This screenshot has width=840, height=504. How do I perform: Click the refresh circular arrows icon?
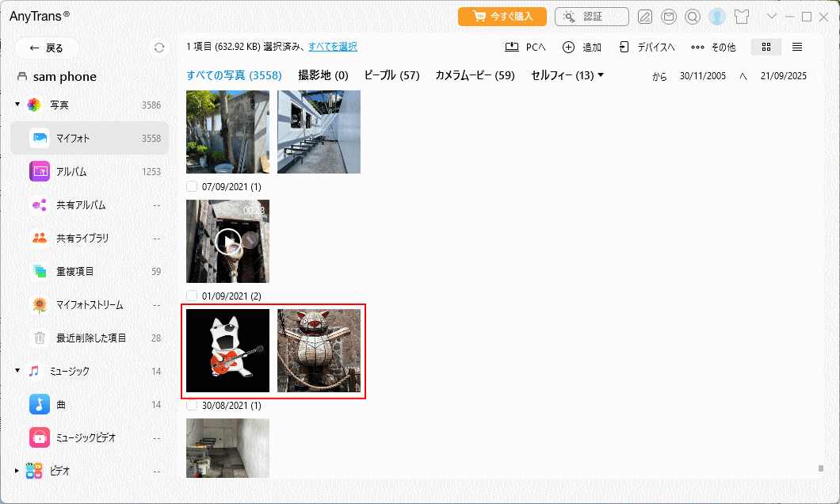pos(159,48)
